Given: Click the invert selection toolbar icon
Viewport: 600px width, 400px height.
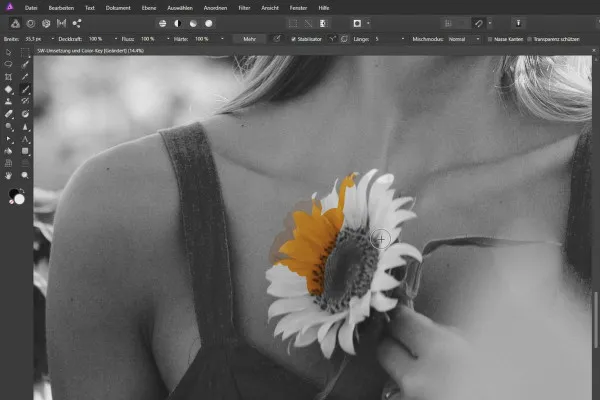Looking at the screenshot, I should 323,24.
